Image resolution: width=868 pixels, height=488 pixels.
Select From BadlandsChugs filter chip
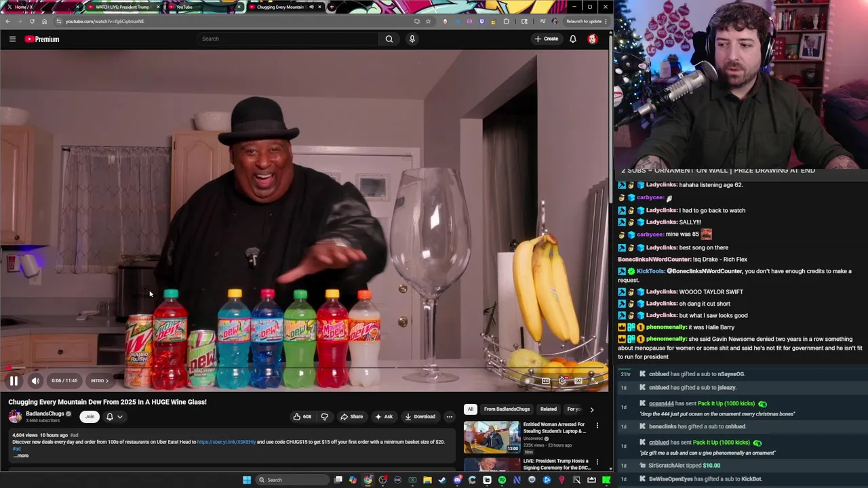[507, 409]
